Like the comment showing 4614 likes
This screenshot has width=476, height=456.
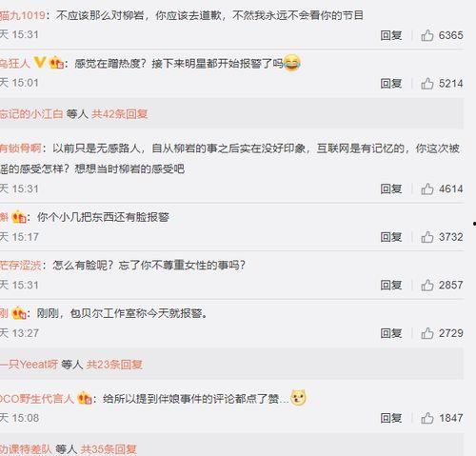pos(427,188)
